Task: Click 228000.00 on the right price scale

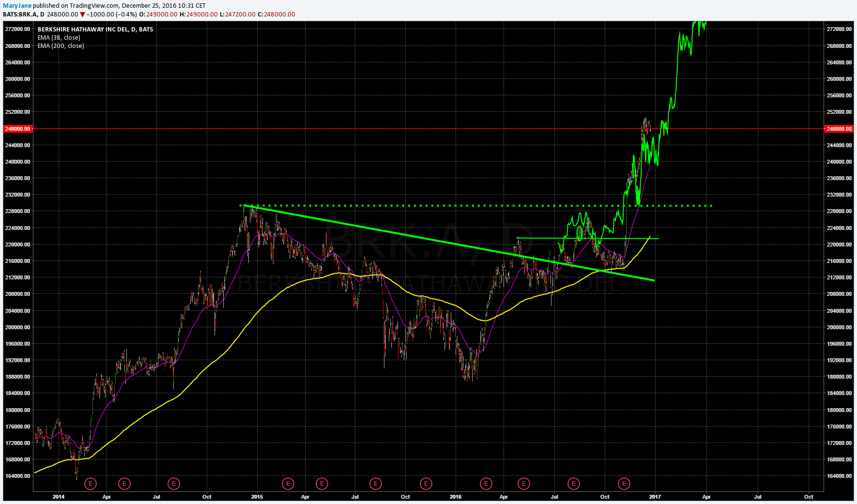Action: 839,211
